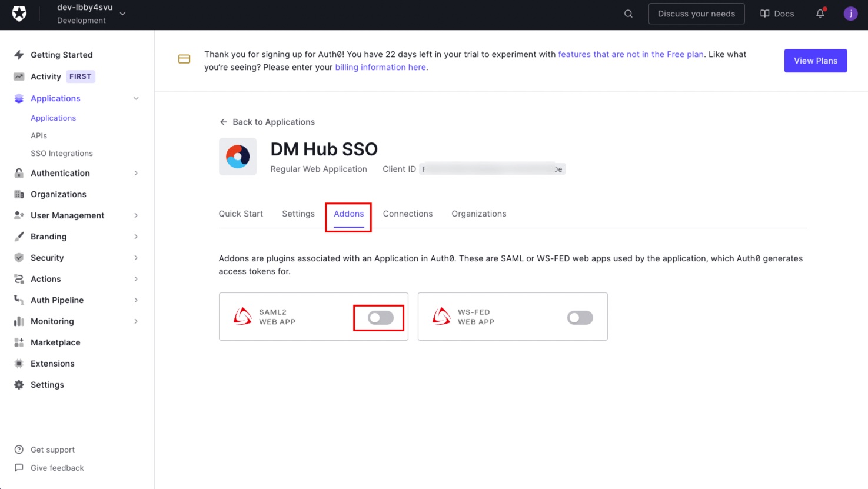This screenshot has height=489, width=868.
Task: Click the billing credit card icon in banner
Action: (x=184, y=59)
